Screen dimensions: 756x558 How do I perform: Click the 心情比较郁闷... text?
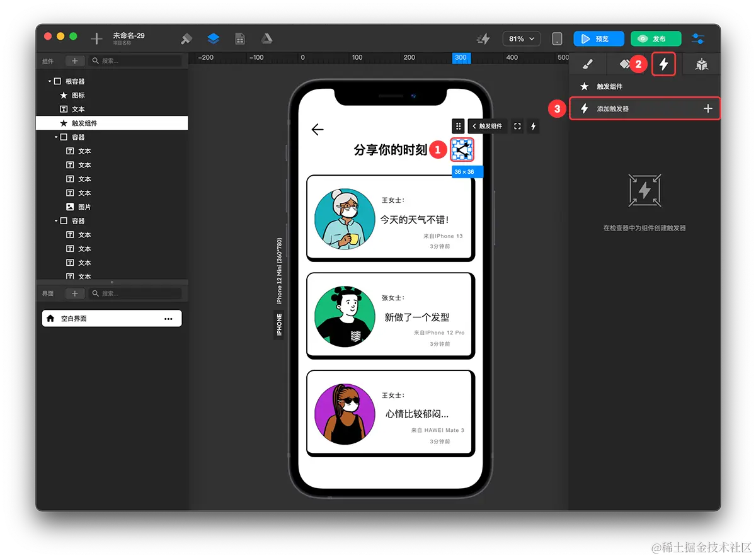pos(417,414)
